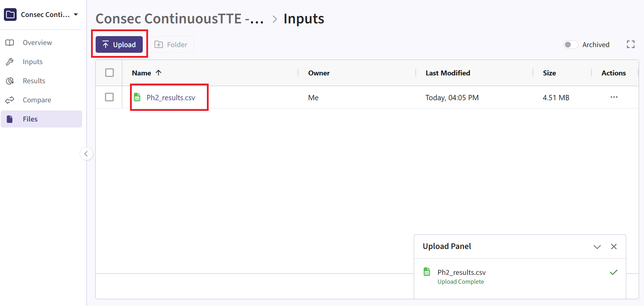Click the sort arrow next to Name
This screenshot has width=644, height=306.
[159, 73]
